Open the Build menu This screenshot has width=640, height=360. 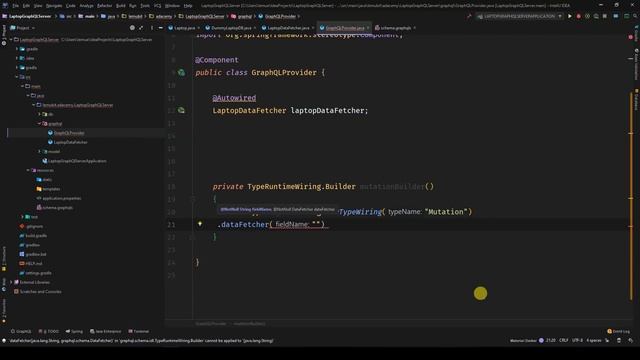(121, 6)
